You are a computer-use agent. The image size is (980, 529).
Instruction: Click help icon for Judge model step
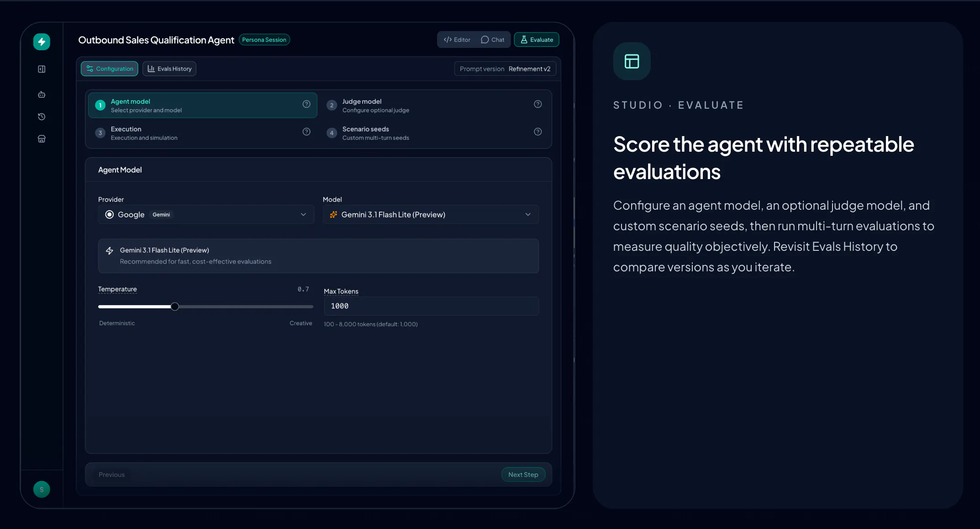tap(538, 104)
